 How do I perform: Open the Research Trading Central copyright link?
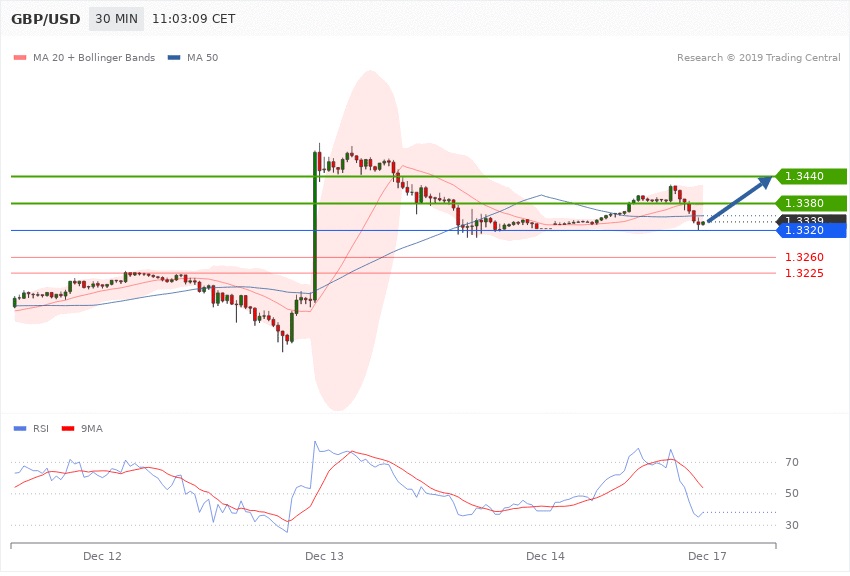coord(758,58)
